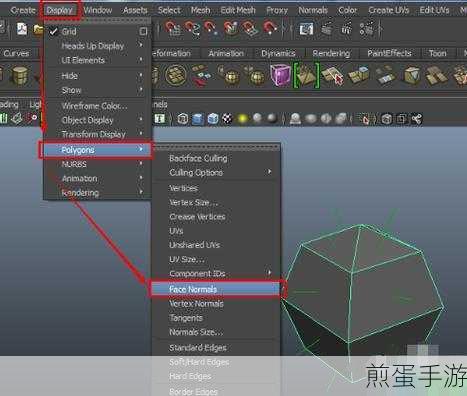Toggle the checkered textured display icon
This screenshot has height=396, width=467.
(227, 118)
